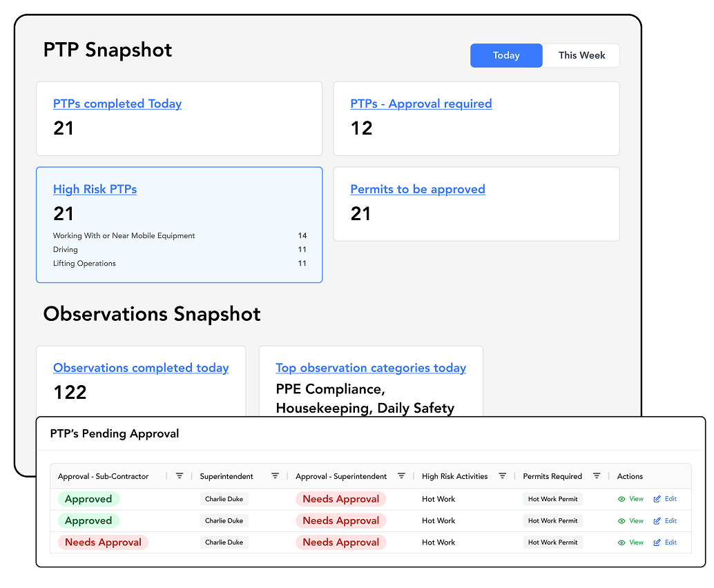
Task: Select the Today view
Action: [x=506, y=55]
